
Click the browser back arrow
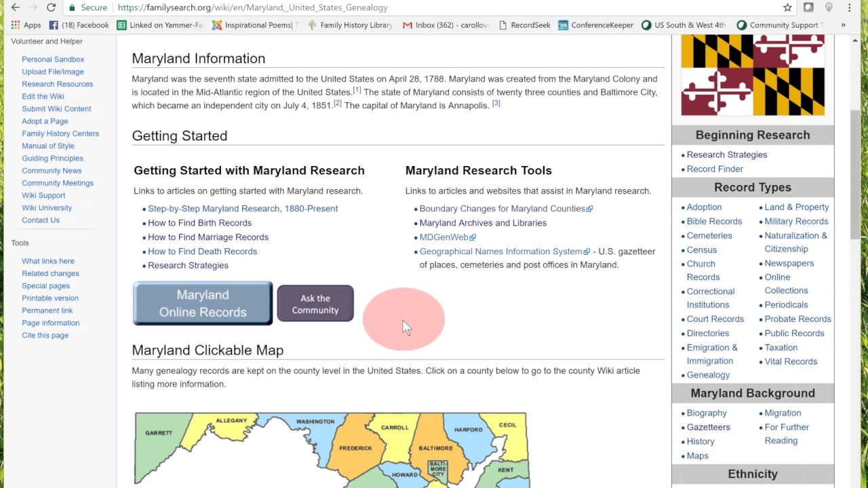coord(15,7)
